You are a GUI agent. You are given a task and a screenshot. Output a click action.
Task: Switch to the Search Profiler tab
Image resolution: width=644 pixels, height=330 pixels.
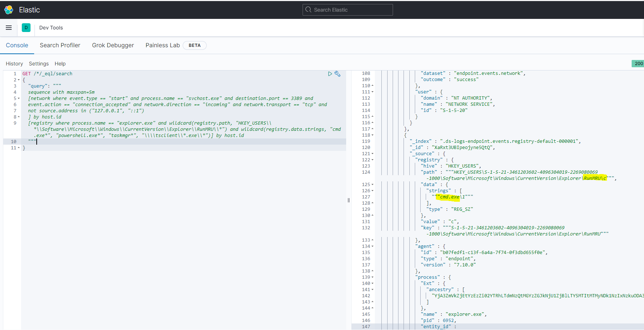pyautogui.click(x=60, y=45)
